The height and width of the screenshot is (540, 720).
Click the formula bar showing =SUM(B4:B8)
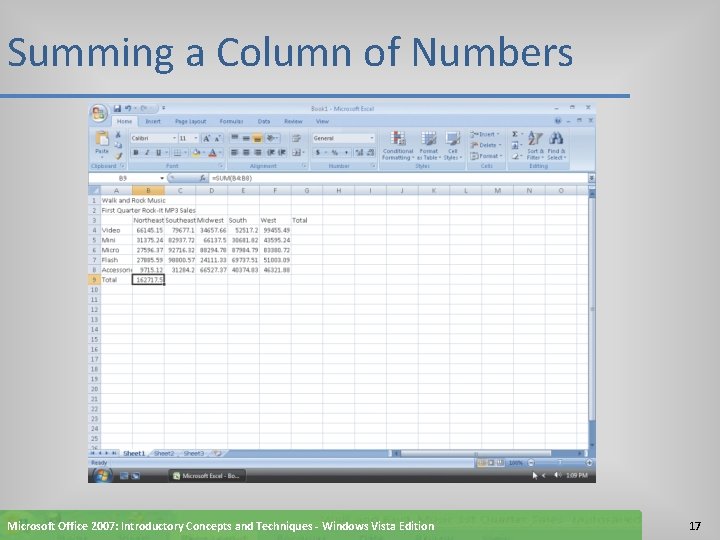399,178
